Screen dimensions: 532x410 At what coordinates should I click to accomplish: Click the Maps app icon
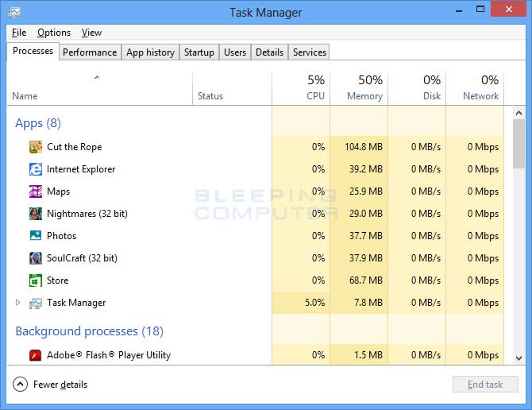click(x=36, y=191)
